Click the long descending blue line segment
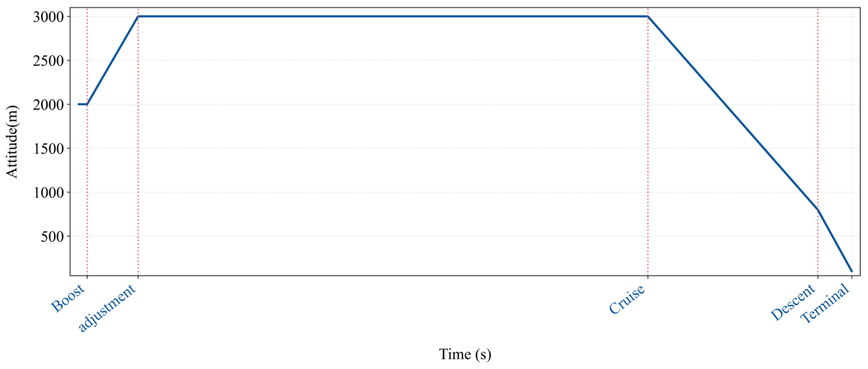The image size is (868, 369). tap(733, 113)
